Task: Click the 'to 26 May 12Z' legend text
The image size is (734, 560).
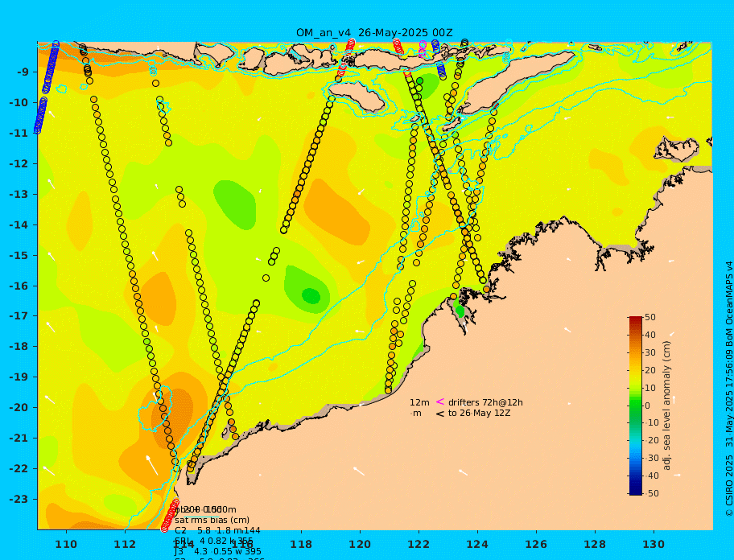Action: 480,414
